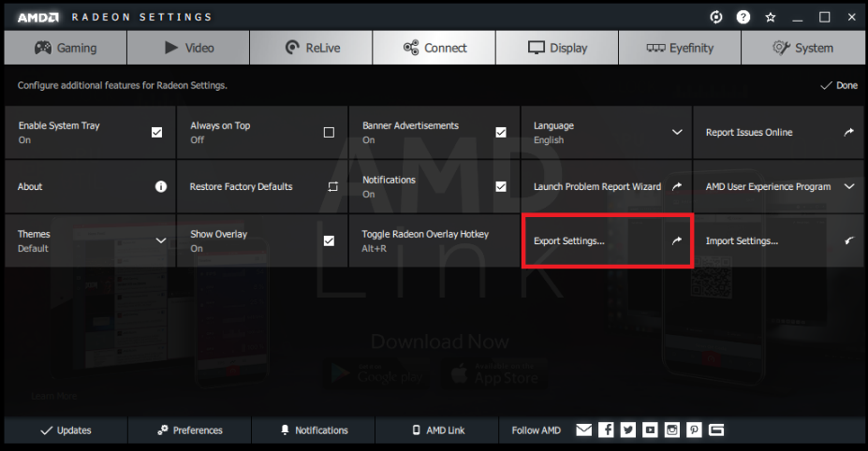Click the Eyefinity multi-monitor icon
The height and width of the screenshot is (451, 868).
[x=656, y=48]
